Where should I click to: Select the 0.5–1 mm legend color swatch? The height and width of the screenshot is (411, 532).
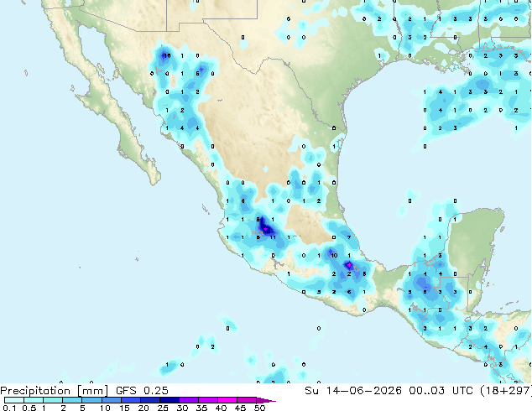point(34,400)
